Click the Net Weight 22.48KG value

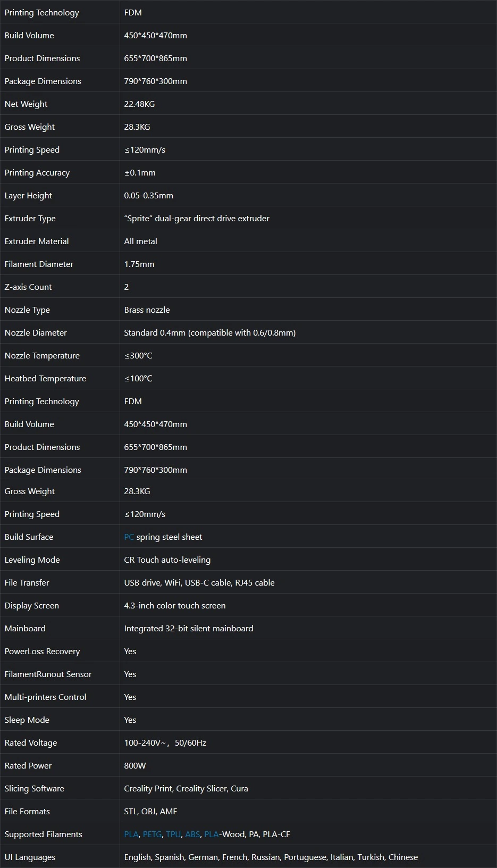pyautogui.click(x=139, y=104)
